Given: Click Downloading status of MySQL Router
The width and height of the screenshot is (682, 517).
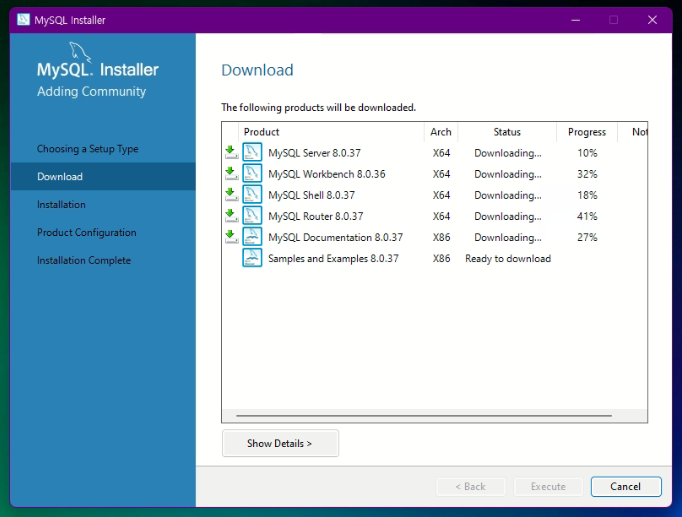Looking at the screenshot, I should (508, 217).
